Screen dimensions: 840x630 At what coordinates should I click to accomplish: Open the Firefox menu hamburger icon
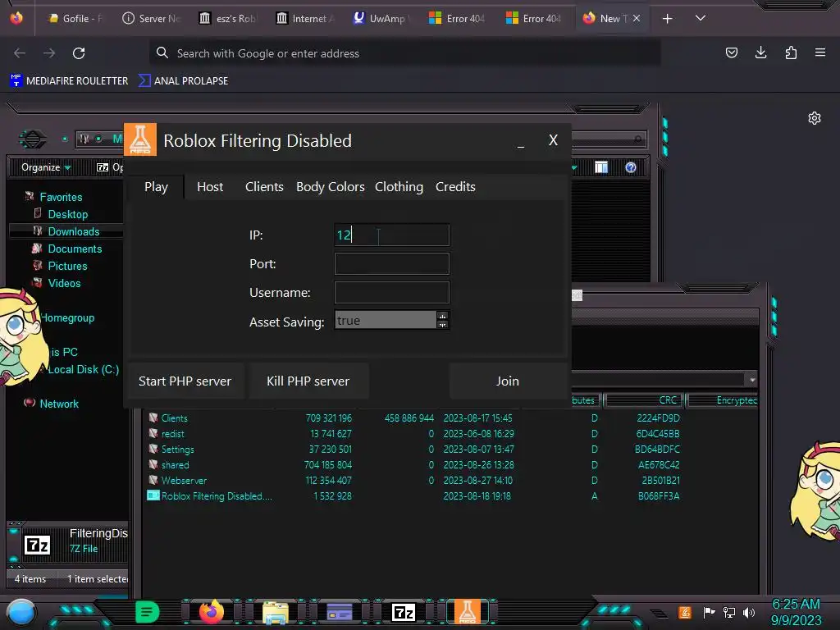click(819, 52)
